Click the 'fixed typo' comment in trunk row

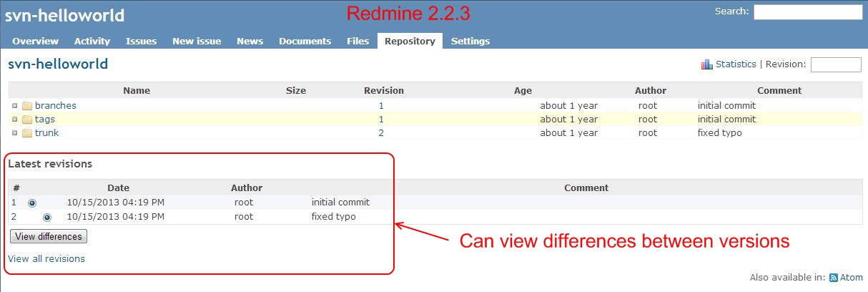point(720,133)
